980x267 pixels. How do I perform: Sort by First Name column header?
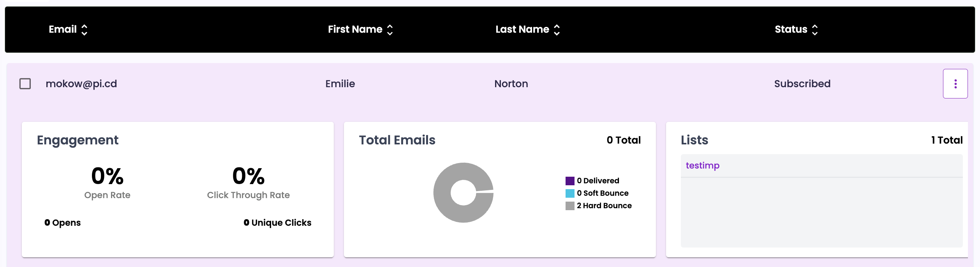pyautogui.click(x=355, y=30)
